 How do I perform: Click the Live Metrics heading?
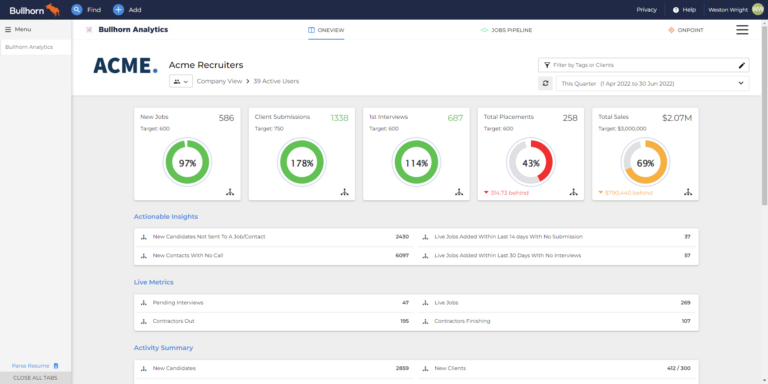point(153,283)
